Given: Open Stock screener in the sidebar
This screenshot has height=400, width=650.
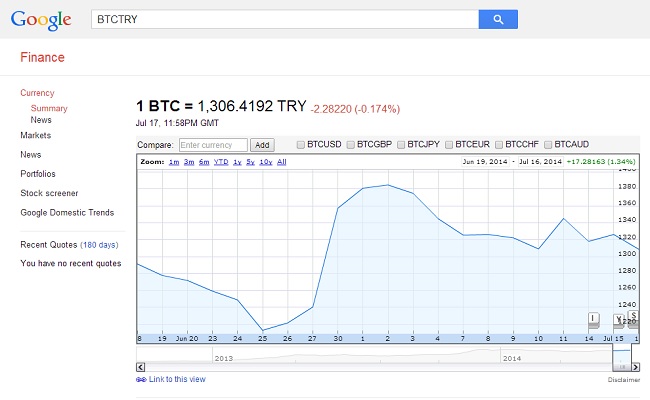Looking at the screenshot, I should coord(49,193).
